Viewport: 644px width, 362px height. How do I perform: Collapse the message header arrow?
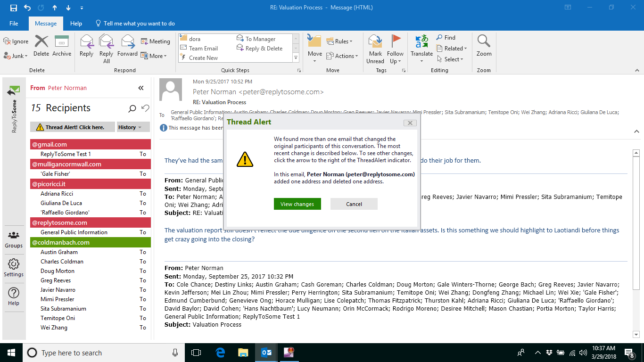(x=636, y=131)
